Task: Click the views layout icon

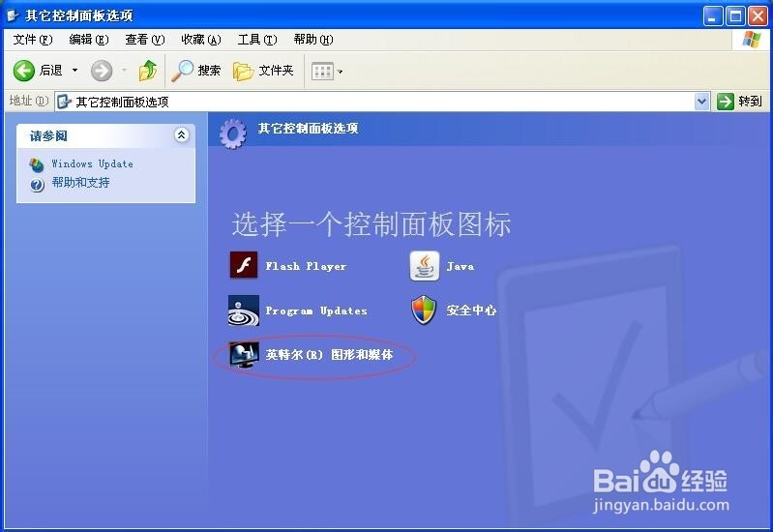Action: [322, 72]
